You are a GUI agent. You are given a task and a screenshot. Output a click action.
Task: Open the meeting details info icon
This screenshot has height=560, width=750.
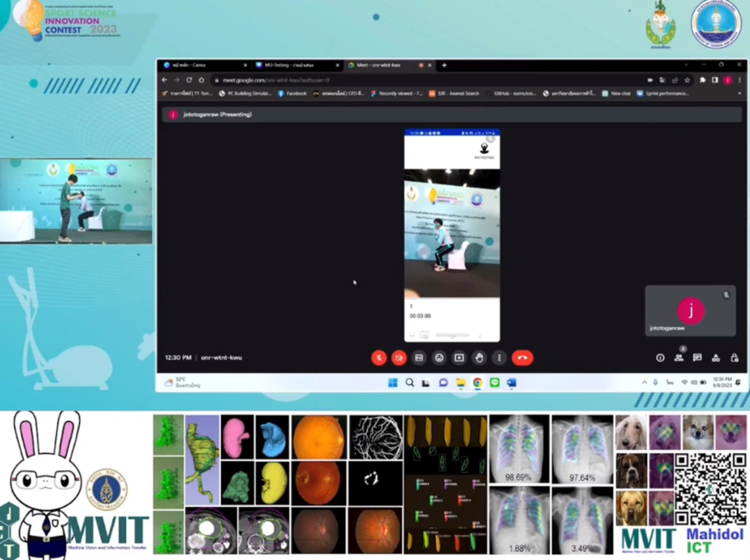point(660,358)
